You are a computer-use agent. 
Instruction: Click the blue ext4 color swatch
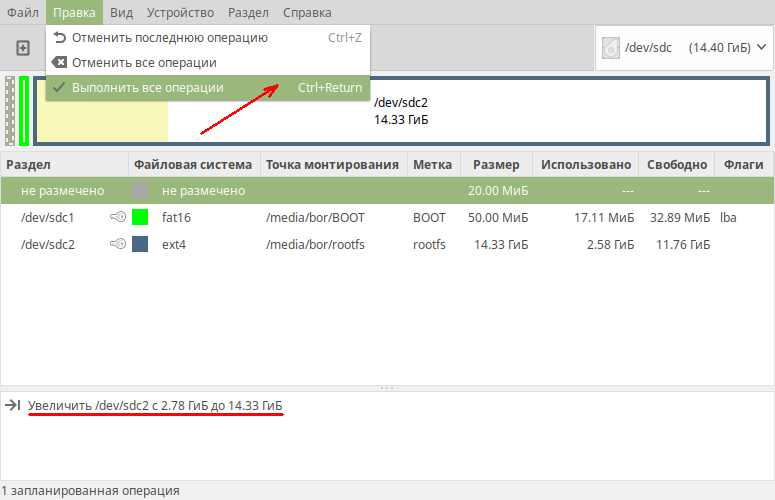point(140,244)
